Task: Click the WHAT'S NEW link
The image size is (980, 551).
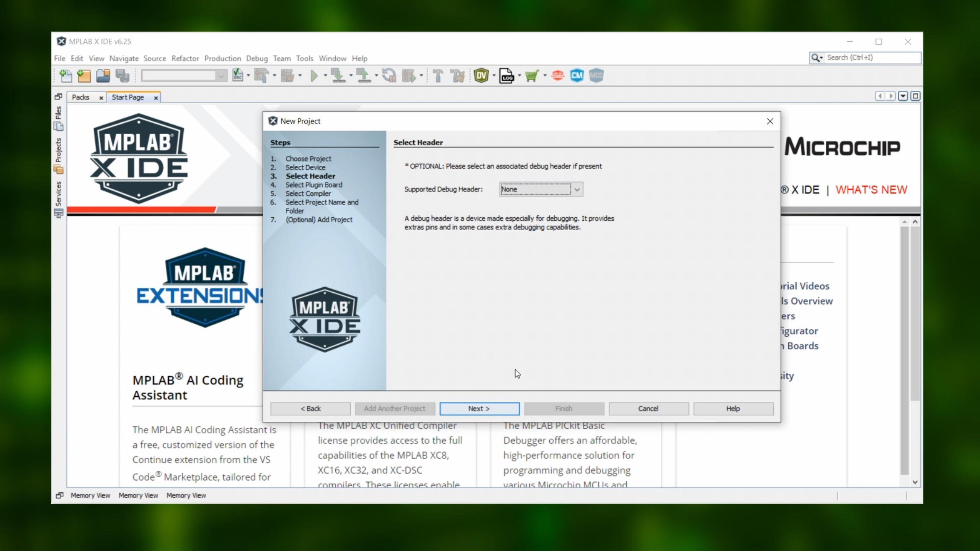Action: [871, 190]
